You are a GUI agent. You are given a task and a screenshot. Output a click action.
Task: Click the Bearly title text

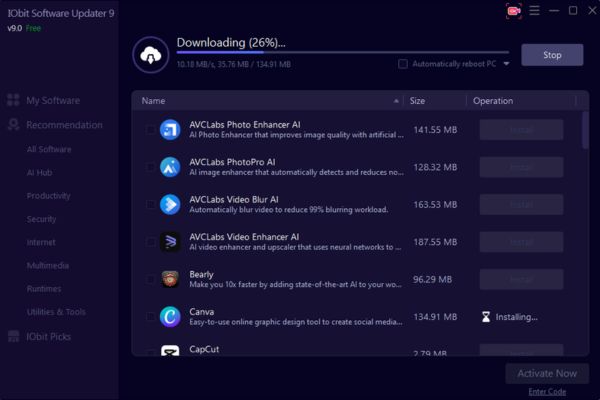click(x=201, y=274)
